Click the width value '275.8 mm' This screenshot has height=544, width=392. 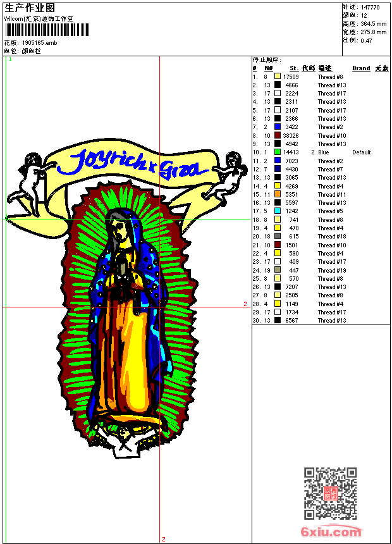click(373, 32)
